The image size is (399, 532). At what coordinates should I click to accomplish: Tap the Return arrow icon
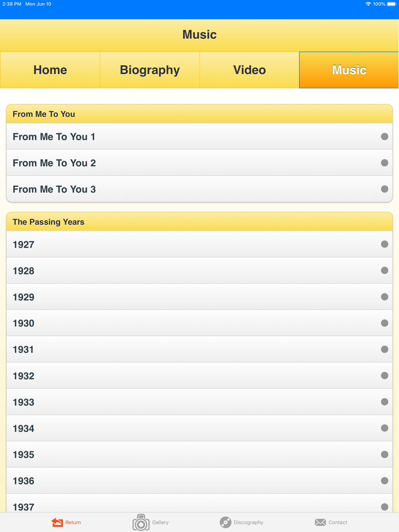coord(57,522)
